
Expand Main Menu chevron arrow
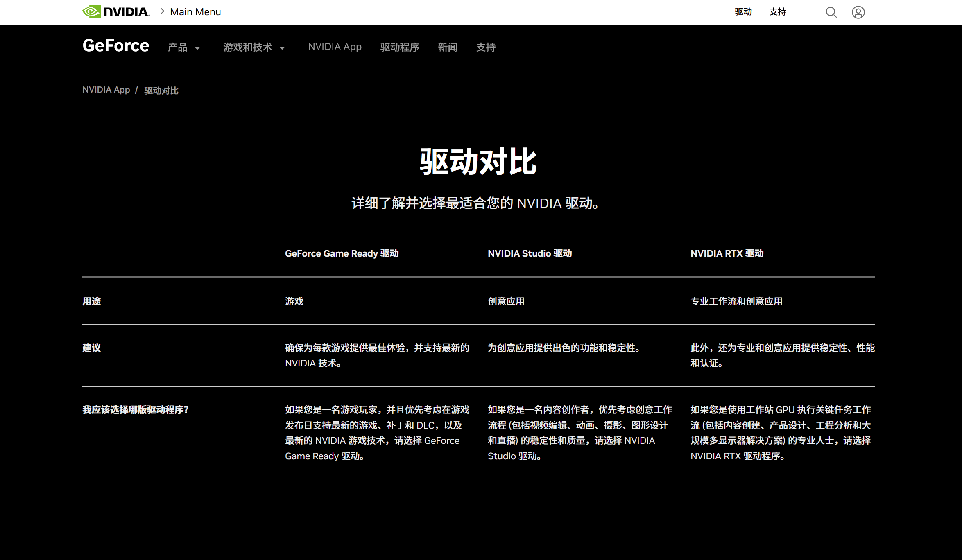[162, 11]
